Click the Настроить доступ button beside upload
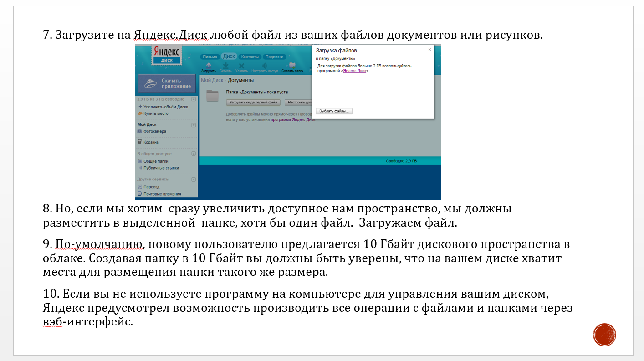 298,103
